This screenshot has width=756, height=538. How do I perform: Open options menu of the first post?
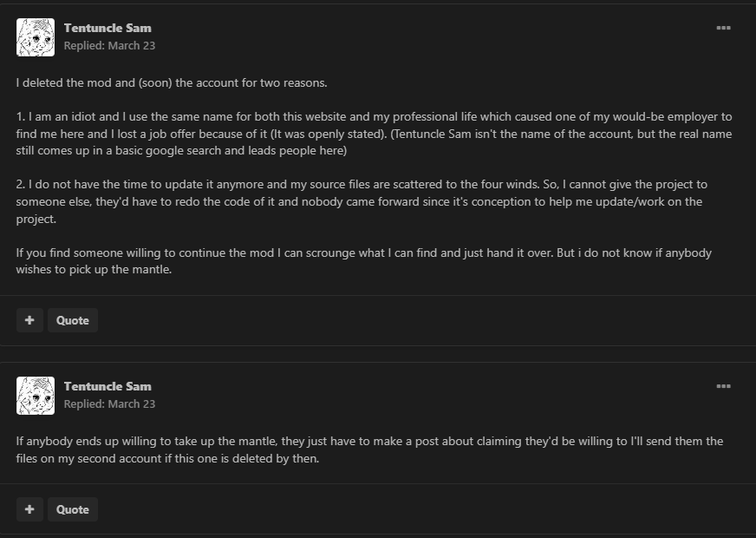click(x=723, y=28)
